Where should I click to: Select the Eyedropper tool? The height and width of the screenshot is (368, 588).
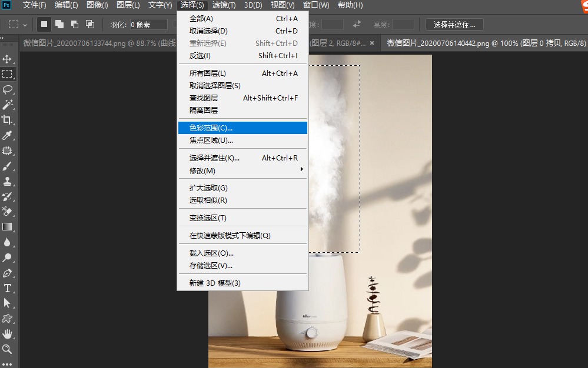click(x=8, y=135)
